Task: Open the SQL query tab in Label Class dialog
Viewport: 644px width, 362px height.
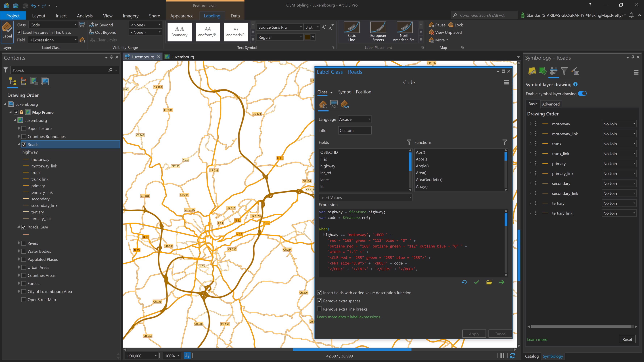Action: (334, 104)
